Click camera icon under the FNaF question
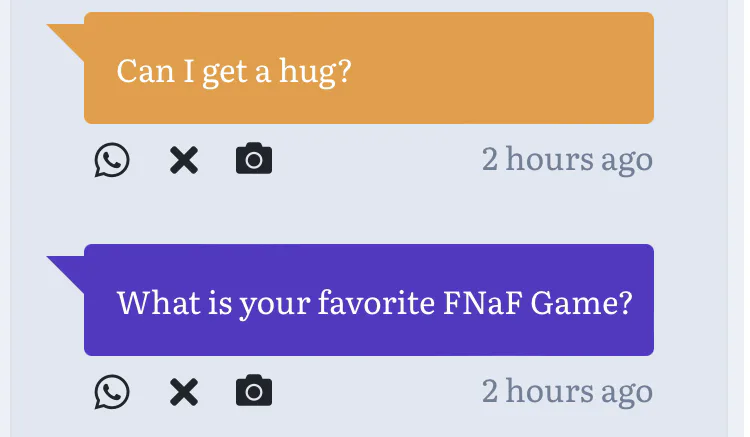Viewport: 750px width, 437px height. point(254,391)
